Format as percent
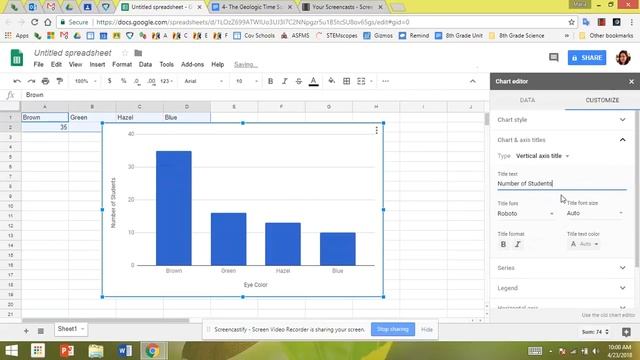The image size is (640, 360). point(123,81)
